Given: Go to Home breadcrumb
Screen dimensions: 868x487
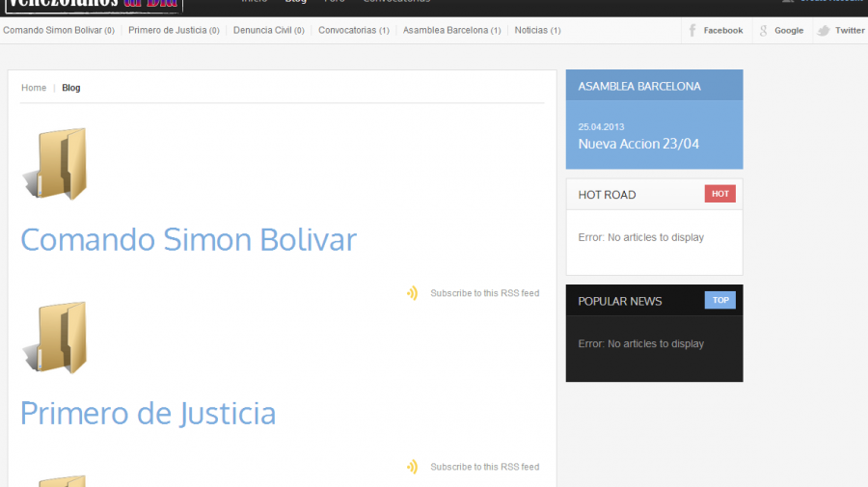Looking at the screenshot, I should click(34, 88).
